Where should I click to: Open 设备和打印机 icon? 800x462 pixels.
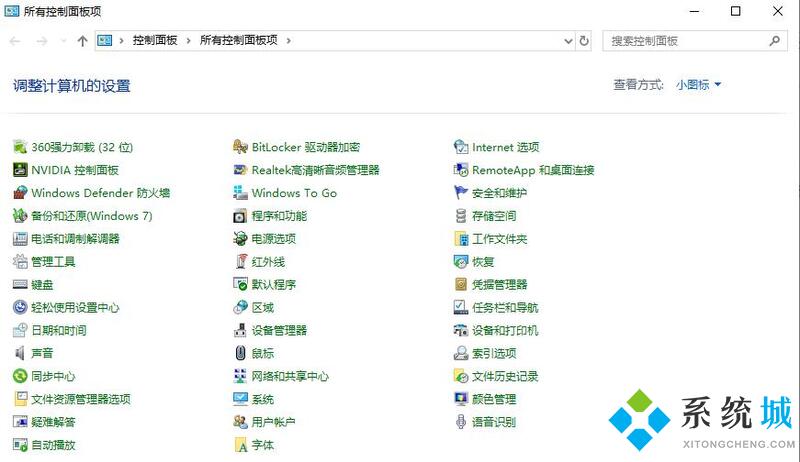(461, 330)
